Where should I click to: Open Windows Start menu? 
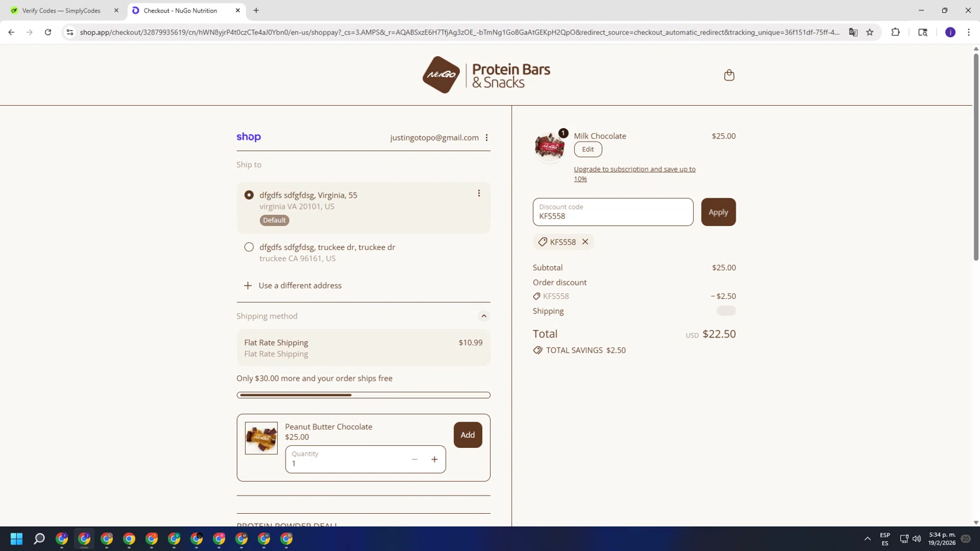pos(17,539)
